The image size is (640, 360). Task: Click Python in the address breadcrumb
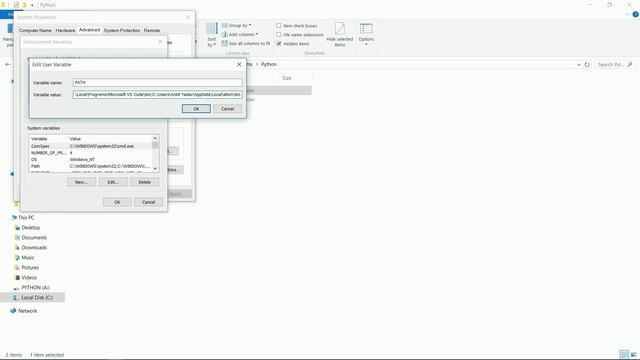(269, 64)
